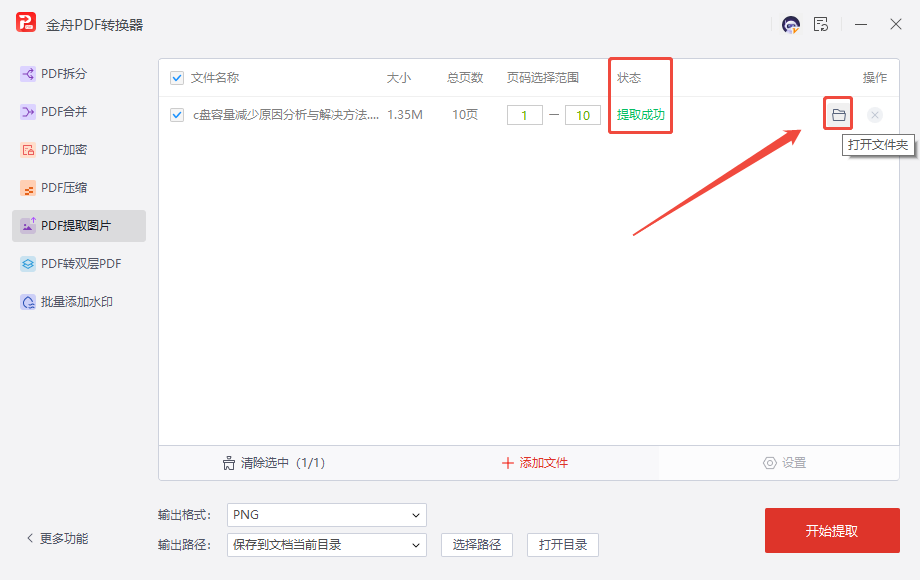Click the 批量添加水印 watermark icon
The image size is (920, 580).
(x=28, y=302)
